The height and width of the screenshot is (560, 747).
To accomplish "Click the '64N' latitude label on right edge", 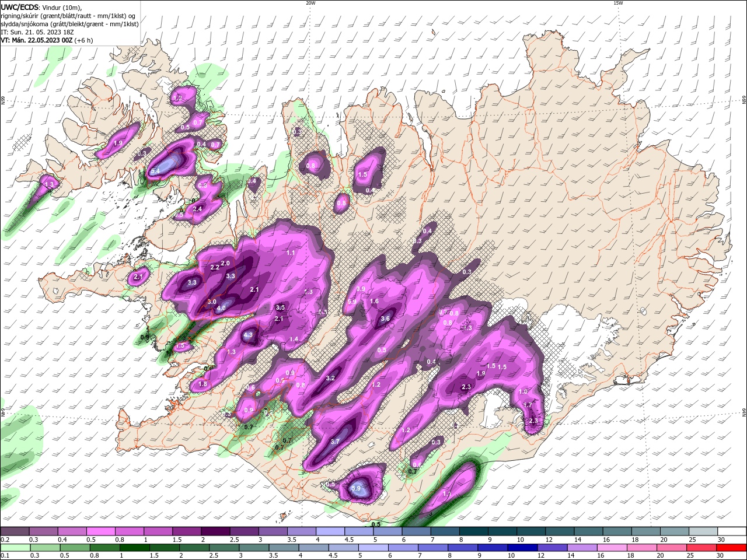I will (744, 412).
